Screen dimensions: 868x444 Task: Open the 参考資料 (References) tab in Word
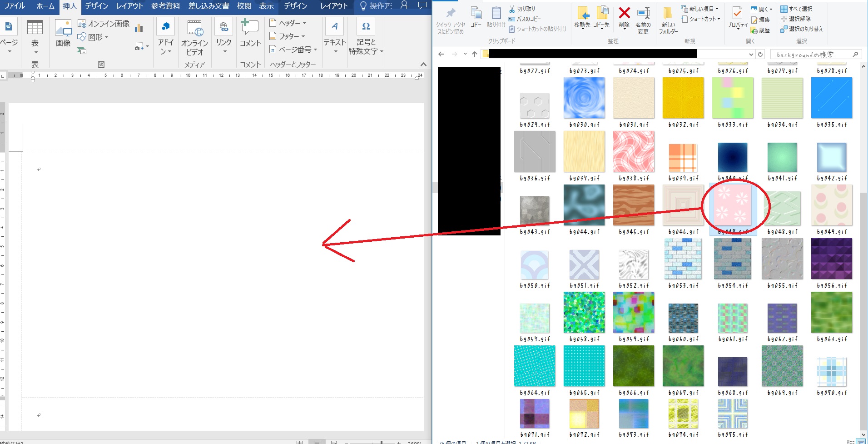point(166,6)
